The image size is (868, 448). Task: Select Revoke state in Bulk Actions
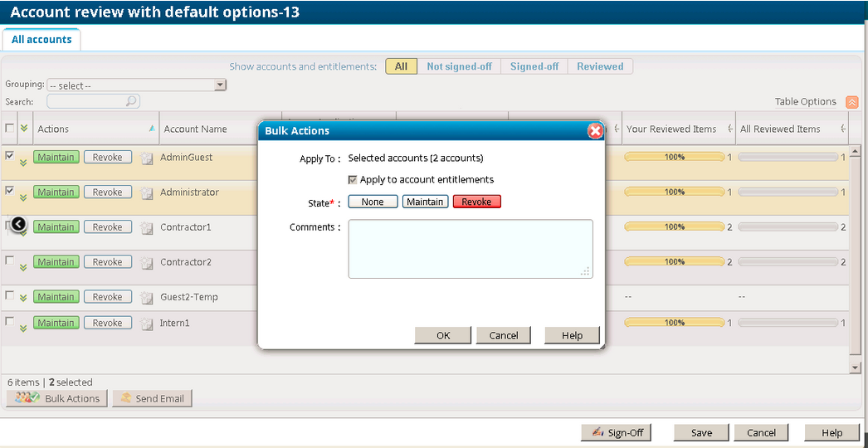click(476, 202)
